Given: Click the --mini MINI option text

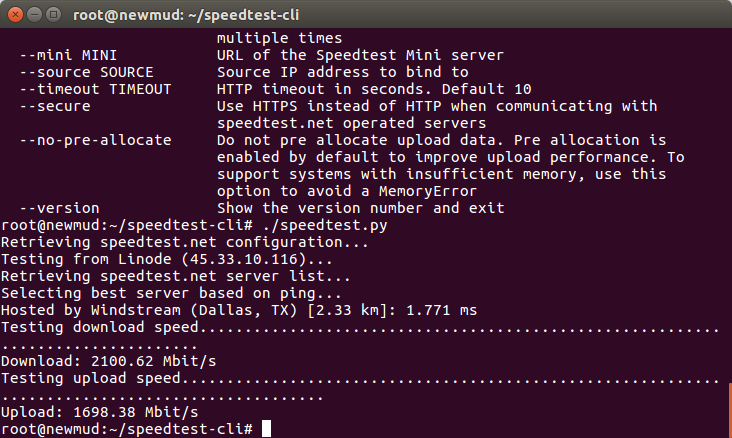Looking at the screenshot, I should coord(68,55).
